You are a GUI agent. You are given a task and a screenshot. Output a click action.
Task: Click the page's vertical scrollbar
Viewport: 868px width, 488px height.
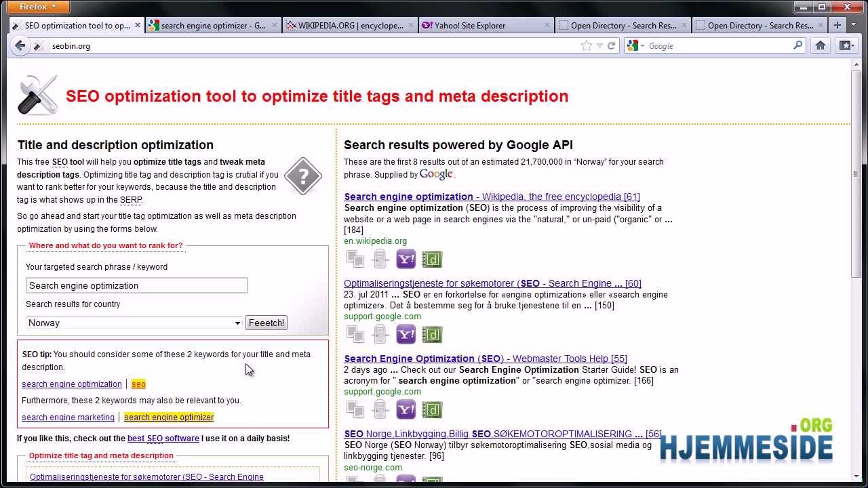(855, 175)
